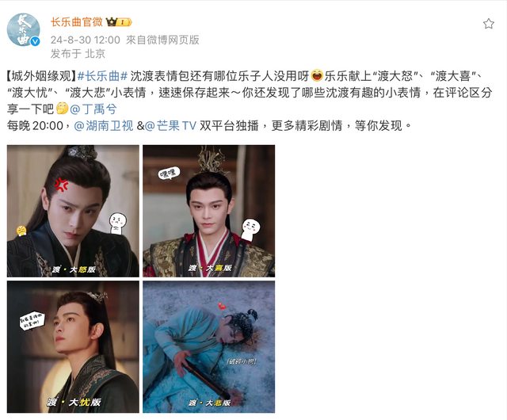Open the 渡·大忧版 image thumbnail
This screenshot has width=507, height=420.
pos(73,347)
